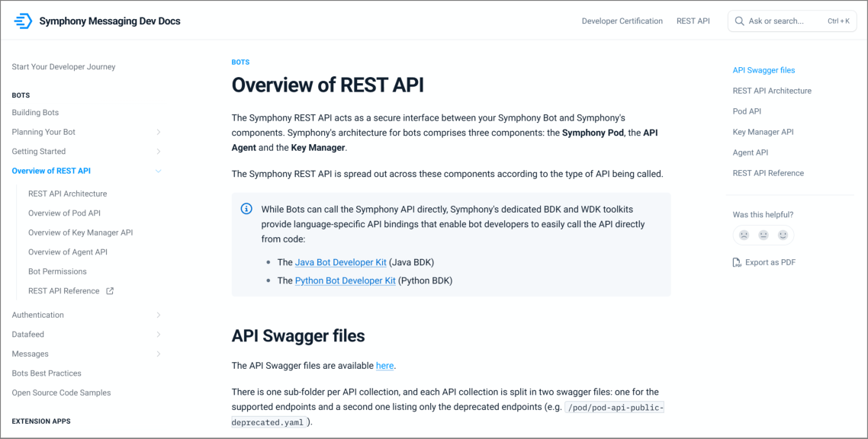The width and height of the screenshot is (868, 439).
Task: Open Building Bots in the sidebar
Action: [35, 113]
